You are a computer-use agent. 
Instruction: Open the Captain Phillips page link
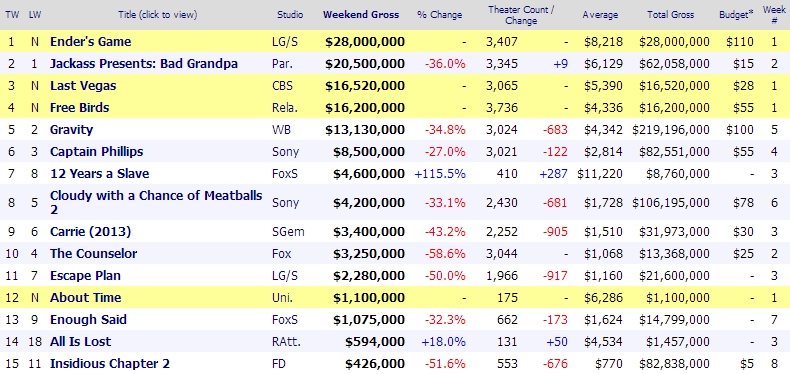pyautogui.click(x=96, y=151)
